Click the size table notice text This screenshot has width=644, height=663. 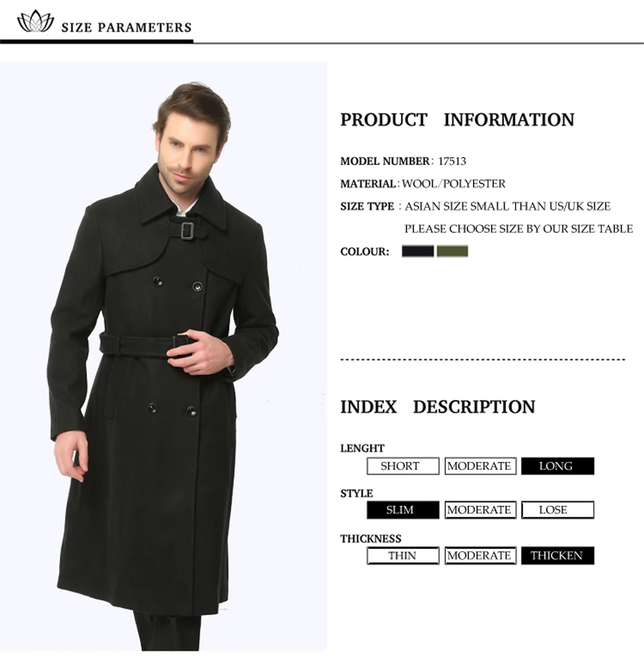click(519, 229)
